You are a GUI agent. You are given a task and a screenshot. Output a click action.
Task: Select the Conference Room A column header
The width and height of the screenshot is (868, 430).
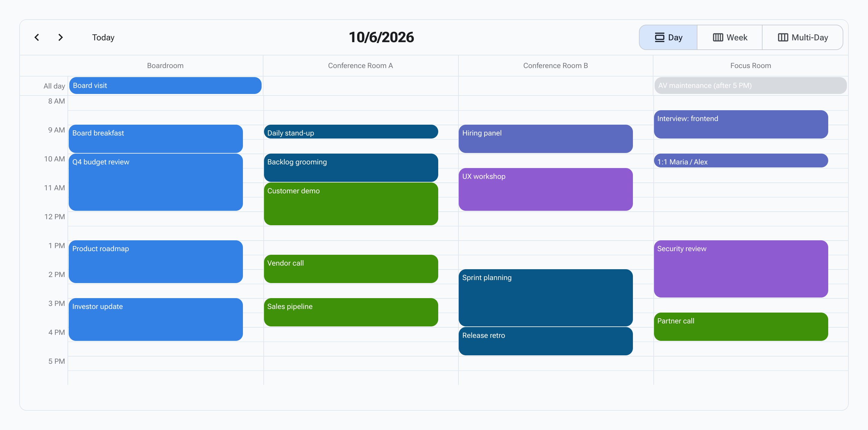tap(360, 66)
